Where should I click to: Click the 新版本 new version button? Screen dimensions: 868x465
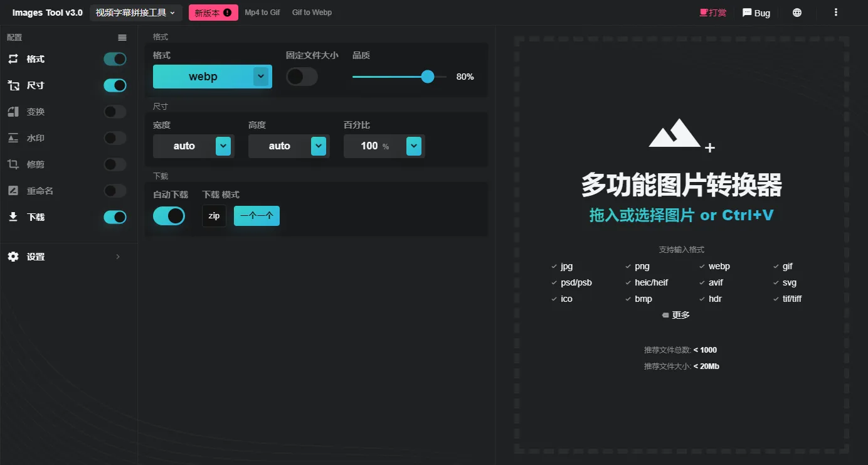(x=213, y=13)
